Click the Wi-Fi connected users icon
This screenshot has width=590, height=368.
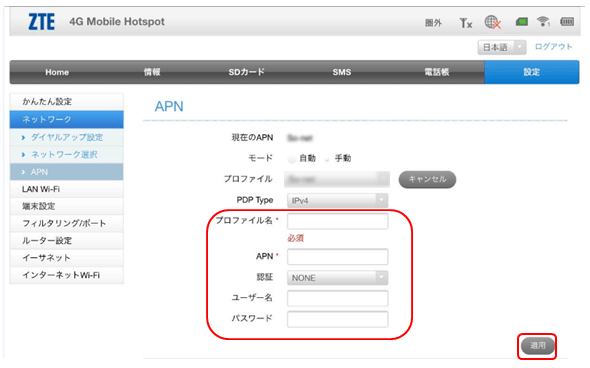pyautogui.click(x=543, y=22)
